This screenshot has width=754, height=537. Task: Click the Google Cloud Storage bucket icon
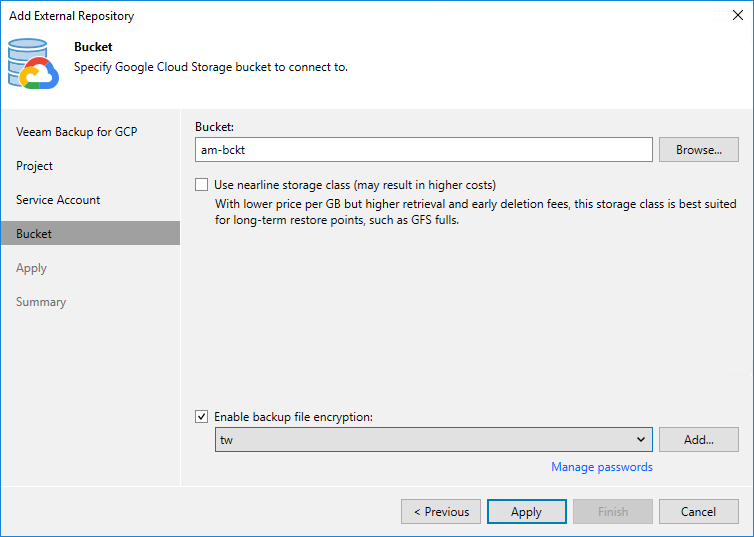click(x=34, y=65)
